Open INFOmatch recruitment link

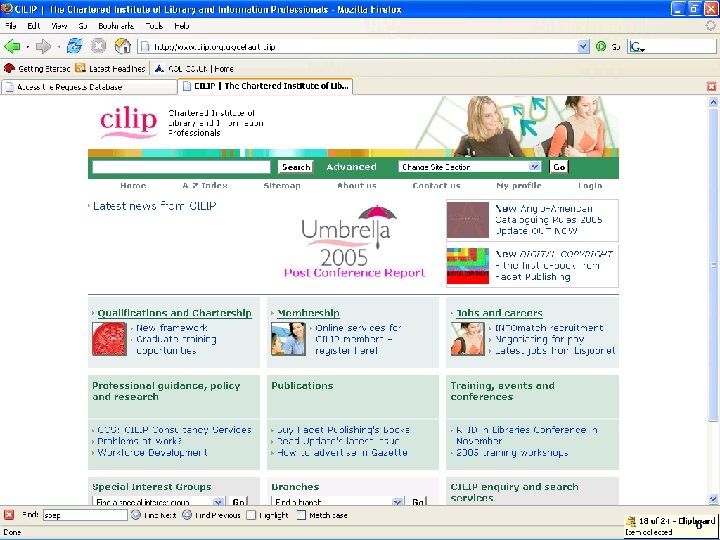tap(549, 328)
